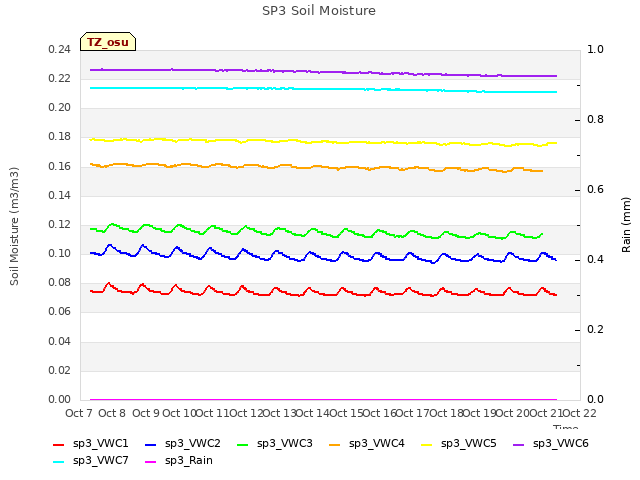This screenshot has width=640, height=480.
Task: Click the Oct 7 x-axis label
Action: tap(79, 413)
